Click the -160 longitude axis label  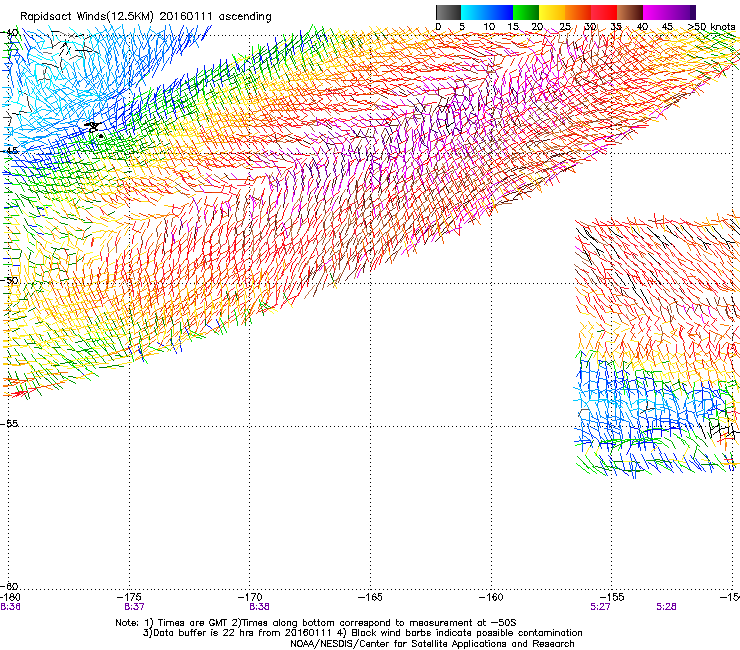(x=491, y=597)
